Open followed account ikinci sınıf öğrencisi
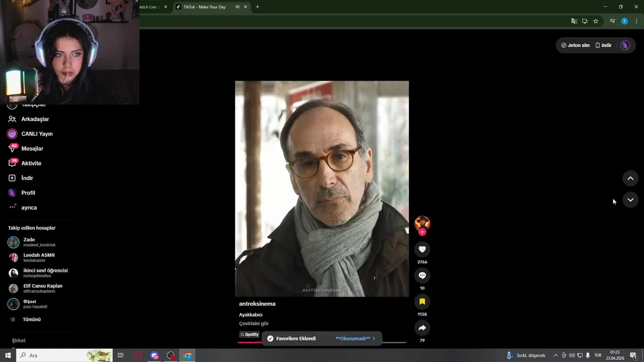The width and height of the screenshot is (644, 362). [38, 273]
